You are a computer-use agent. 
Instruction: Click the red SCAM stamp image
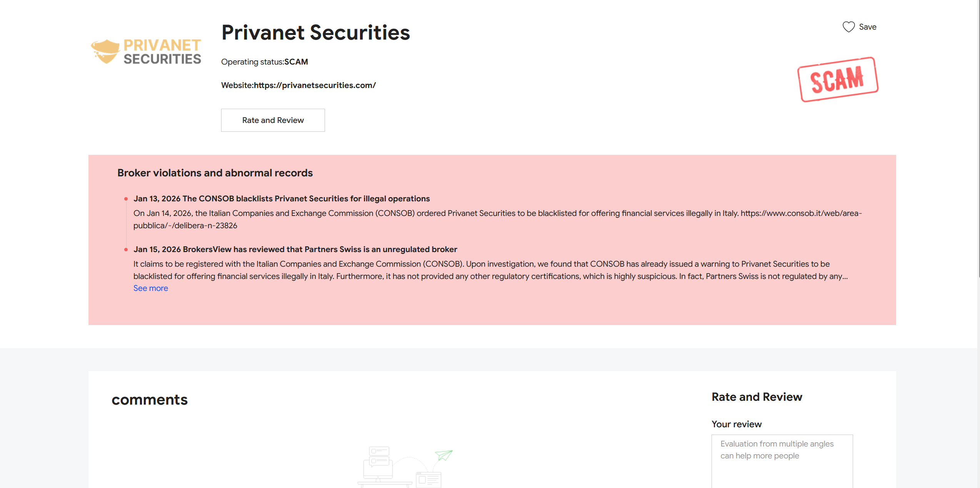pyautogui.click(x=838, y=79)
